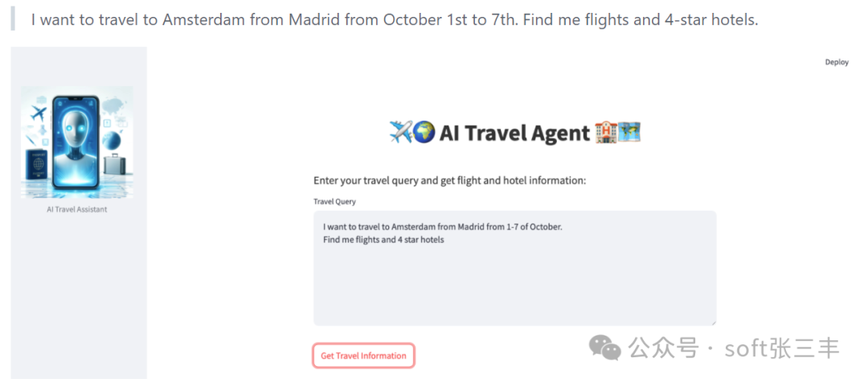Click the "Find me flights" line in the query
Image resolution: width=868 pixels, height=383 pixels.
pos(383,240)
